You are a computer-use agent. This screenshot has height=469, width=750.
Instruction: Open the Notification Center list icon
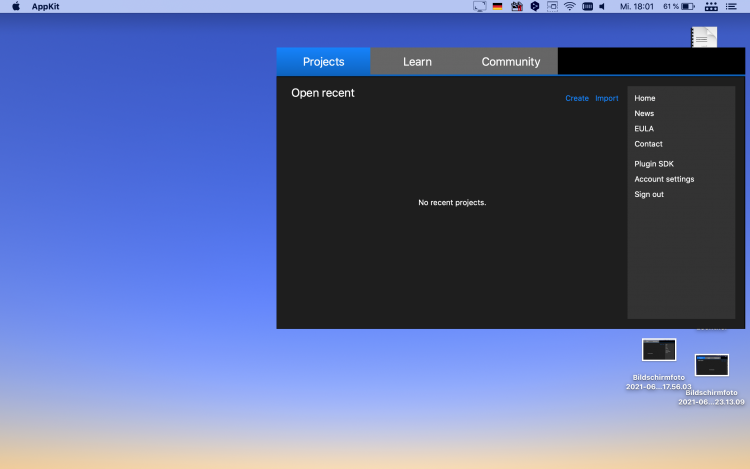(735, 6)
